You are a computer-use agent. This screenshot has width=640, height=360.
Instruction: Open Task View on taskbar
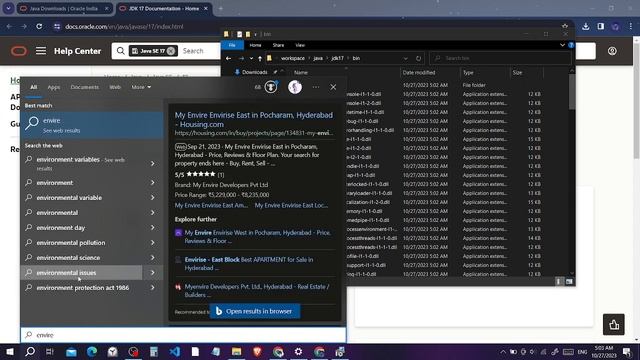tap(50, 351)
